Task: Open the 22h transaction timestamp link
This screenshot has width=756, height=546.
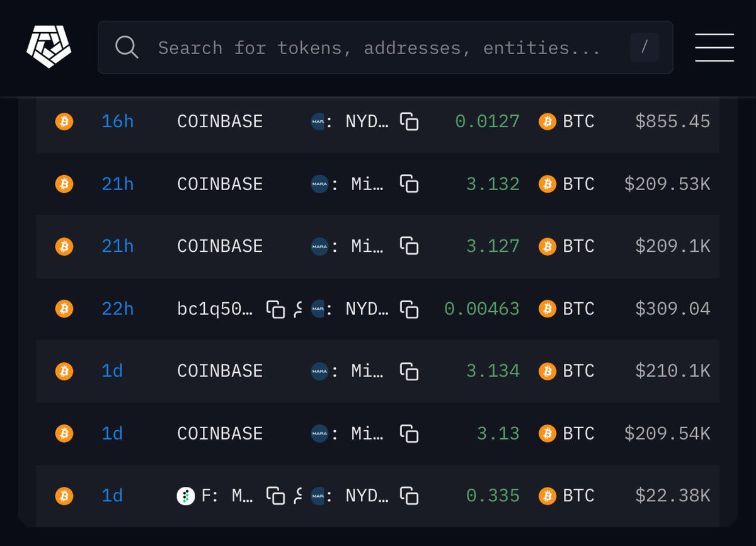Action: (117, 309)
